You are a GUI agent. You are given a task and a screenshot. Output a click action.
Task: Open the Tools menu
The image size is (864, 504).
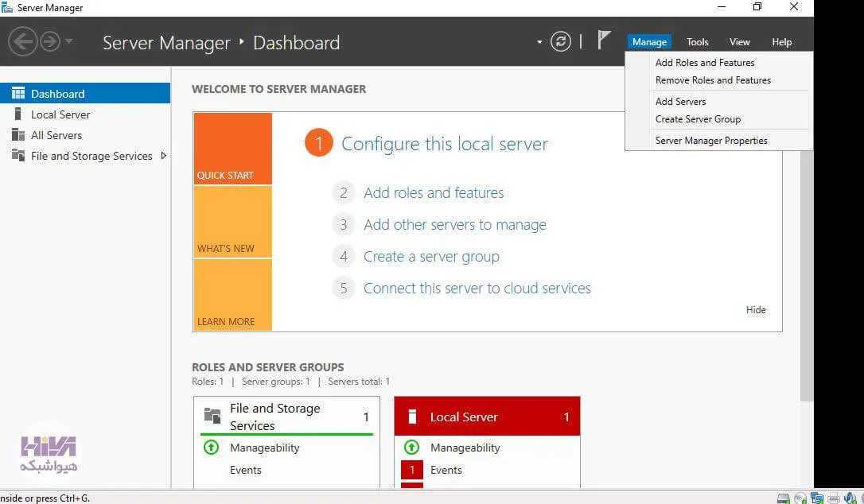click(697, 42)
